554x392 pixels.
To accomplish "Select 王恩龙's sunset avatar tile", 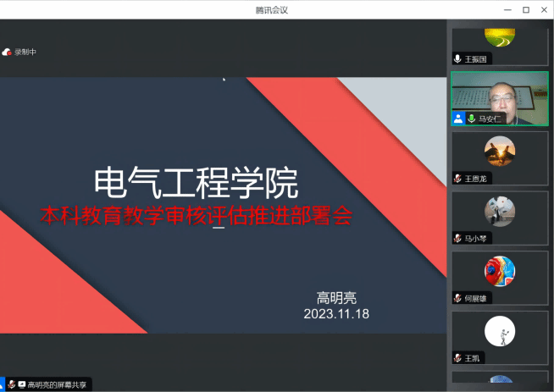I will point(499,152).
